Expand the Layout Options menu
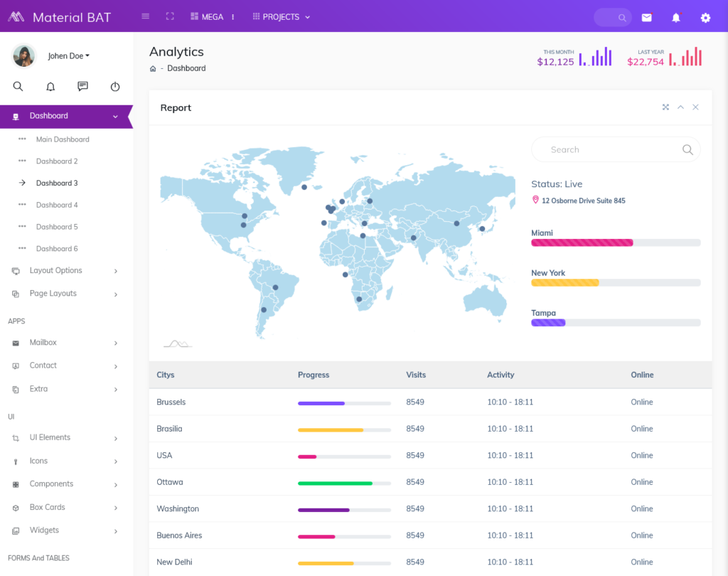This screenshot has height=576, width=728. [55, 270]
